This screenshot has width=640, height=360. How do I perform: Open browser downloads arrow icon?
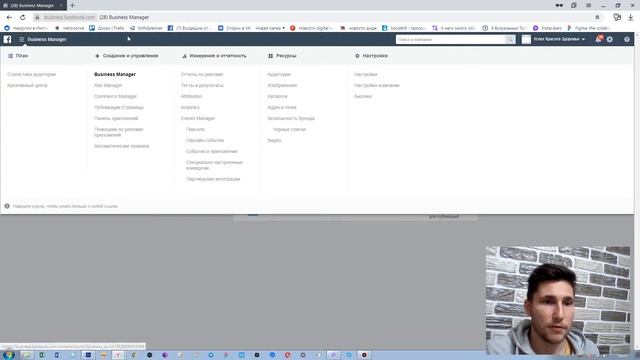(x=631, y=17)
